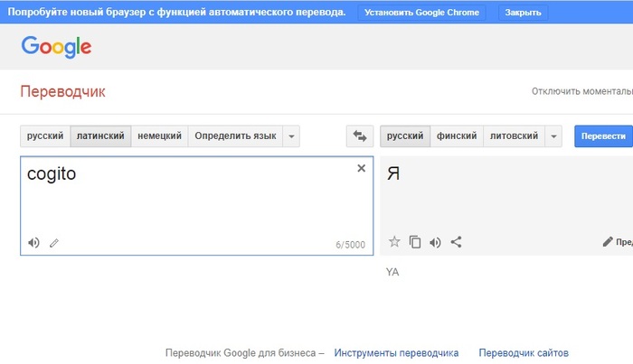This screenshot has width=633, height=364.
Task: Expand the source language dropdown arrow
Action: point(290,136)
